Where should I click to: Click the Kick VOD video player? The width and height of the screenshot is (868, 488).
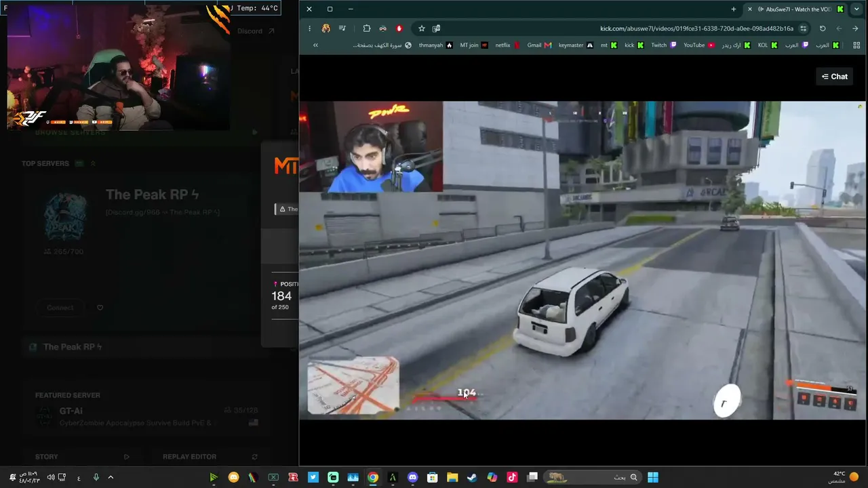click(x=582, y=260)
